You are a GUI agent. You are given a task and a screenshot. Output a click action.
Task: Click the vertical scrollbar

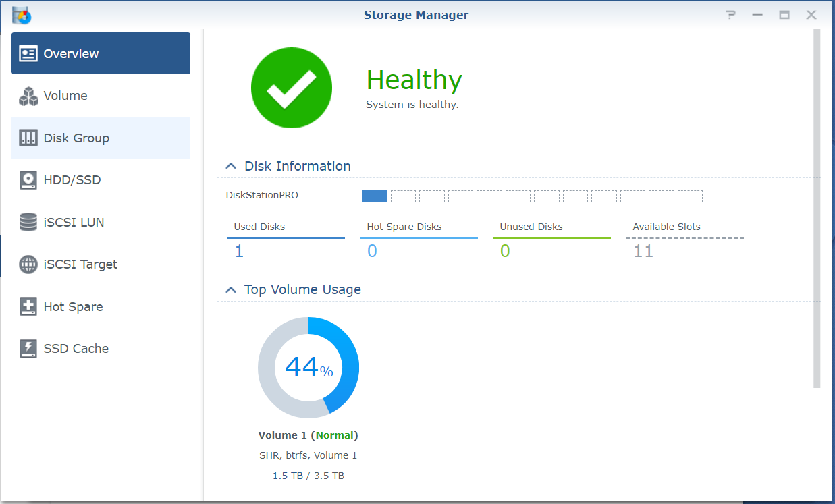[817, 209]
